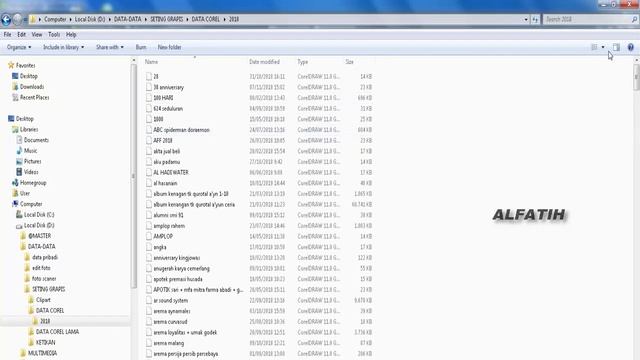Image resolution: width=640 pixels, height=360 pixels.
Task: Open the Videos library
Action: [31, 172]
